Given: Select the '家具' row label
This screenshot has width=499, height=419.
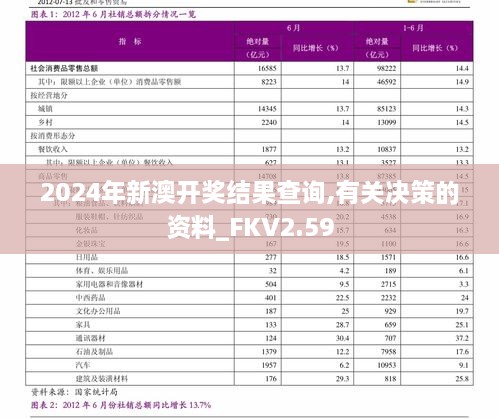Looking at the screenshot, I should pos(83,325).
